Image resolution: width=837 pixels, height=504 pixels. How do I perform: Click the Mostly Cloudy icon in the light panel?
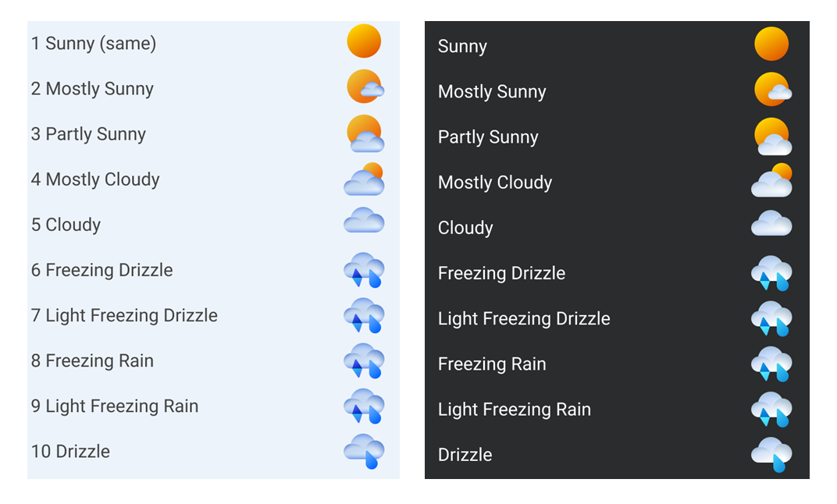365,179
